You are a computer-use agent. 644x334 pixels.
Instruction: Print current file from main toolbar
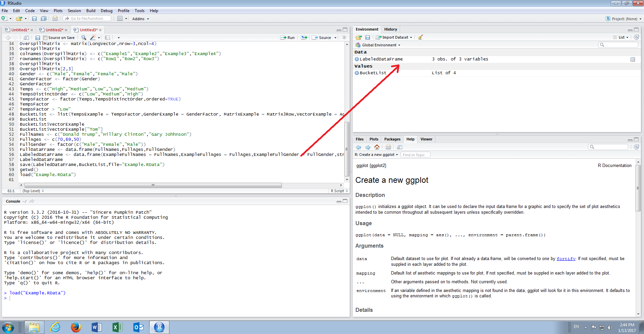pyautogui.click(x=55, y=18)
